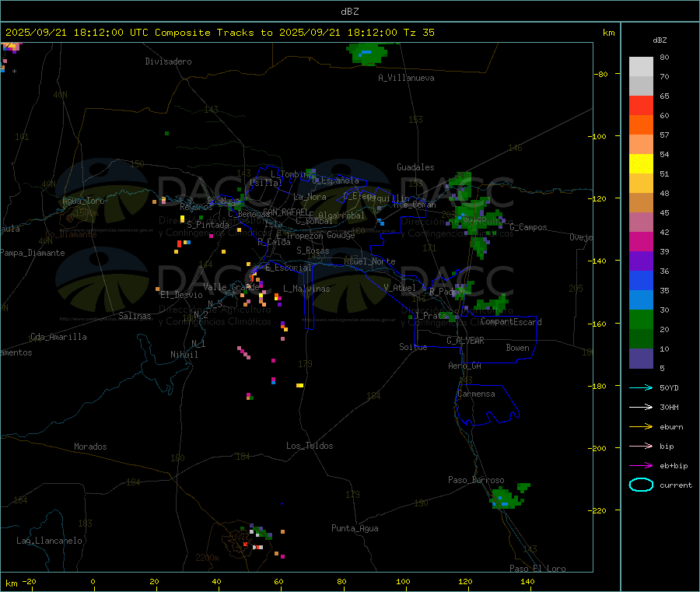
Task: Click the magenta eb+bip arrow legend icon
Action: coord(641,466)
